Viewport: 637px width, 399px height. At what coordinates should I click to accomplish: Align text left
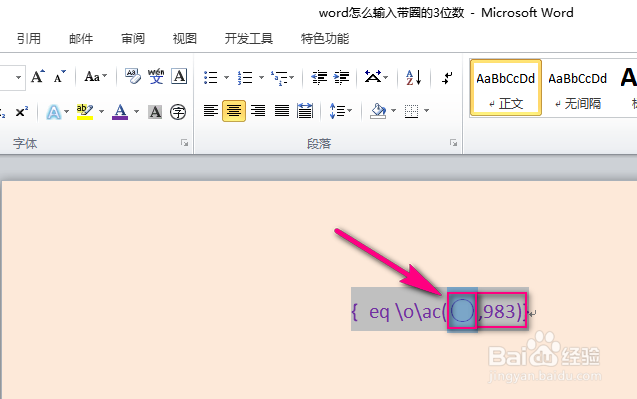pyautogui.click(x=210, y=111)
